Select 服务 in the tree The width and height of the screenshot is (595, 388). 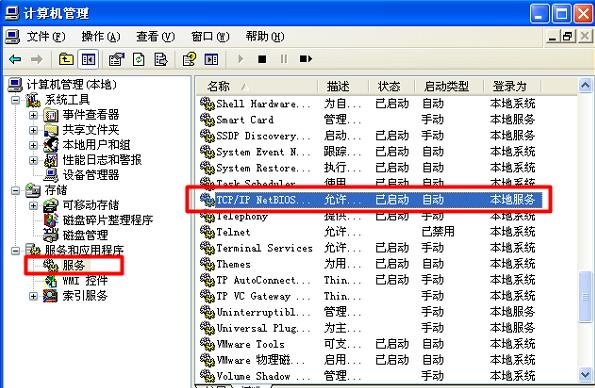tap(74, 265)
